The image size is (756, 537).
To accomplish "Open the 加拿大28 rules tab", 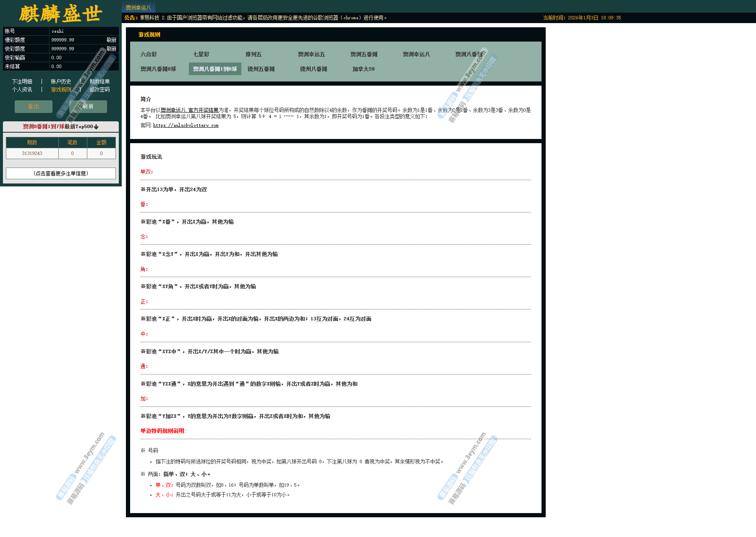I will tap(364, 69).
